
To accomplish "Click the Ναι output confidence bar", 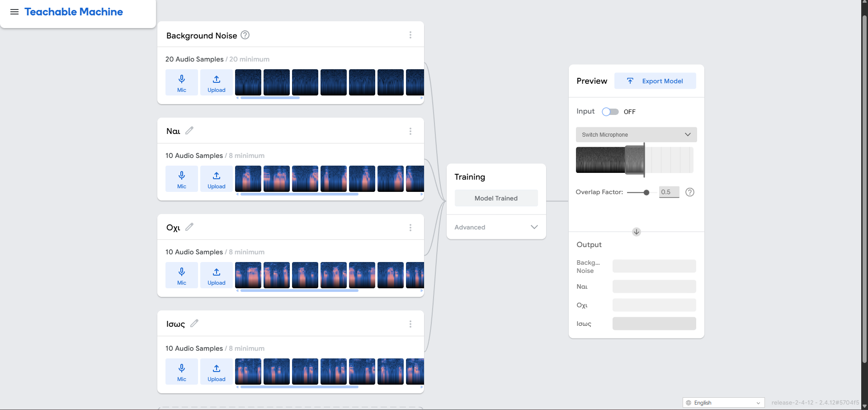I will (x=654, y=286).
